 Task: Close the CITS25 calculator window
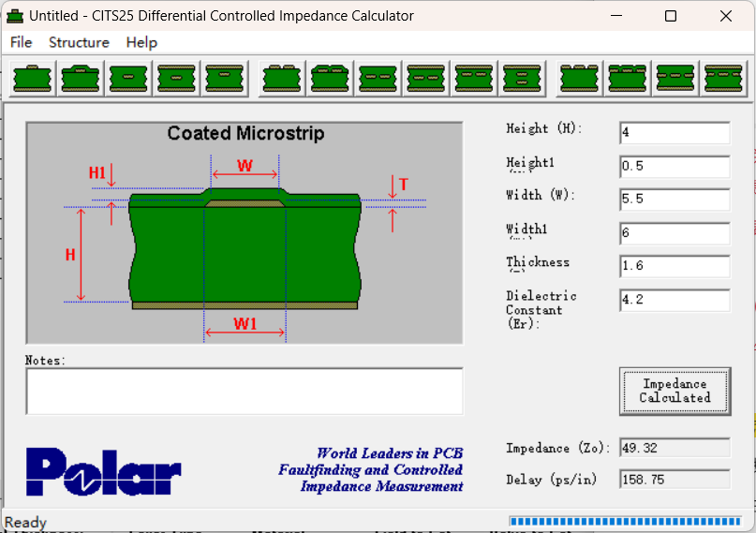click(x=726, y=16)
